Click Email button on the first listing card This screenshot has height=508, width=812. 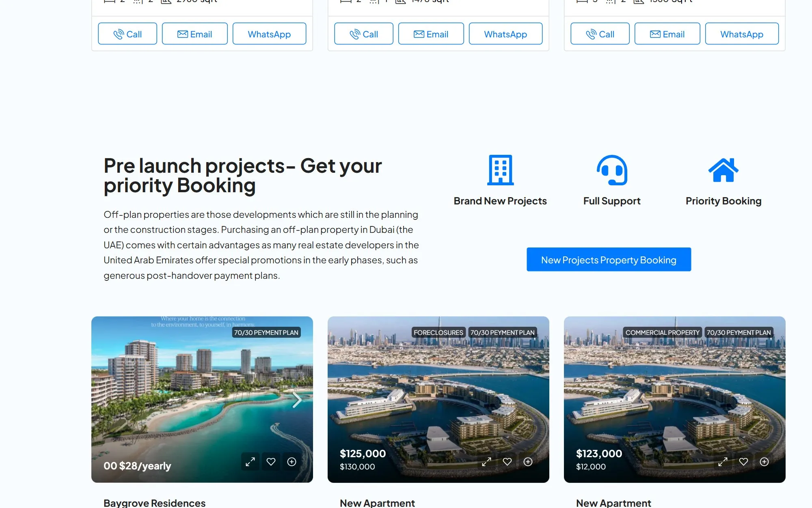point(195,34)
